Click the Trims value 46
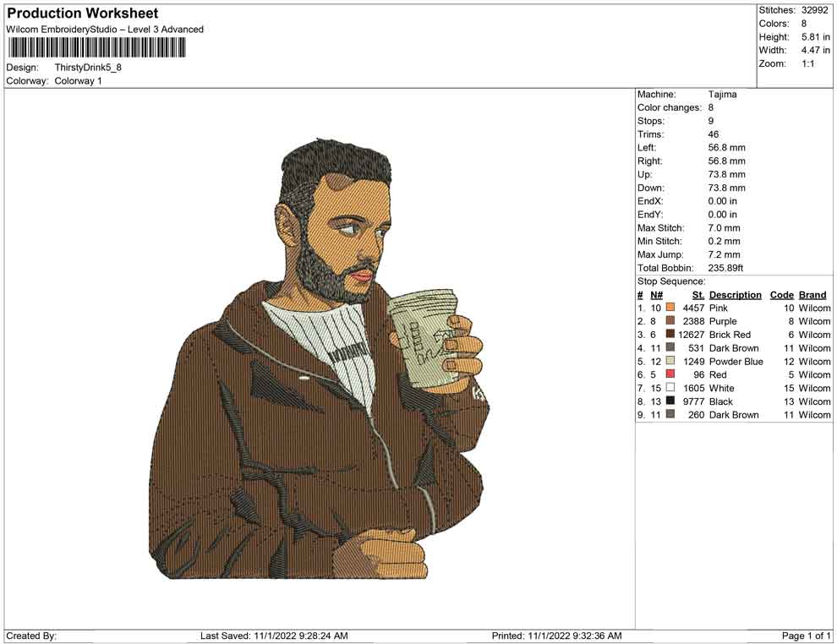Image resolution: width=837 pixels, height=644 pixels. (714, 134)
